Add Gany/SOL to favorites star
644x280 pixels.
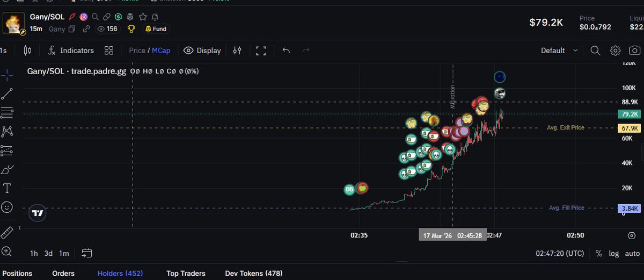coord(143,17)
